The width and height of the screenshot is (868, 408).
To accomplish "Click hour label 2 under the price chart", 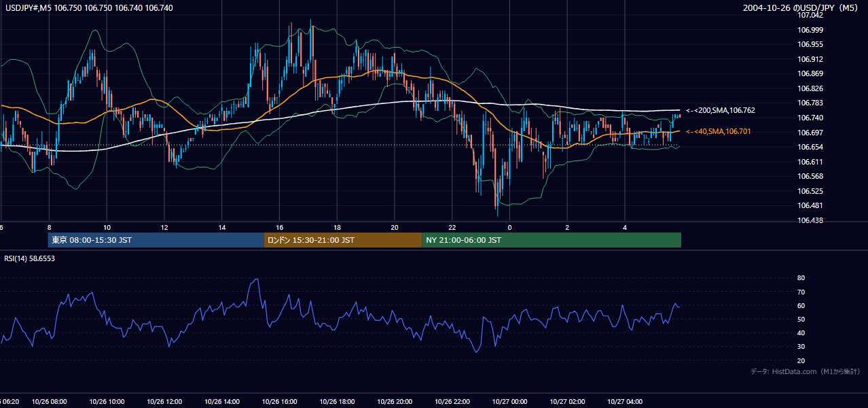I will click(567, 228).
